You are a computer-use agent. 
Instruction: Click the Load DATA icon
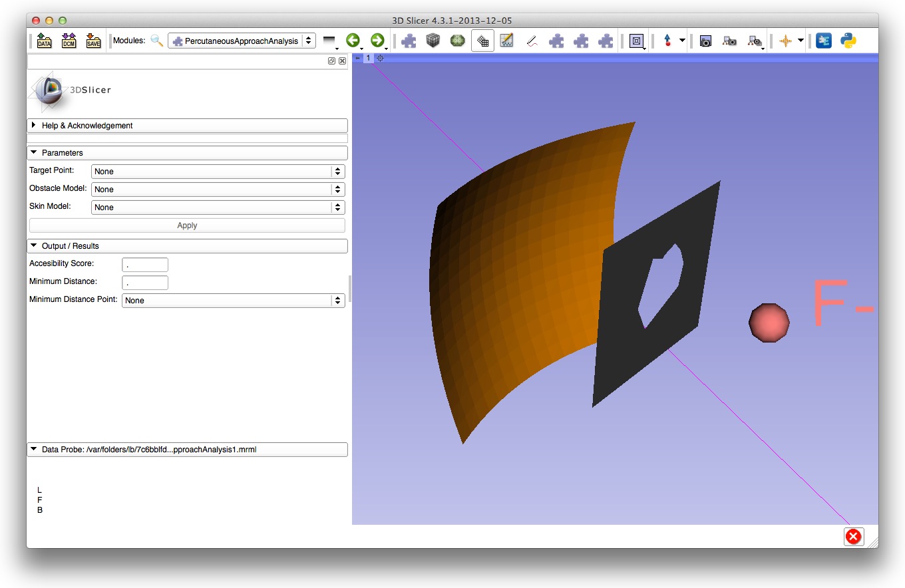[x=44, y=41]
